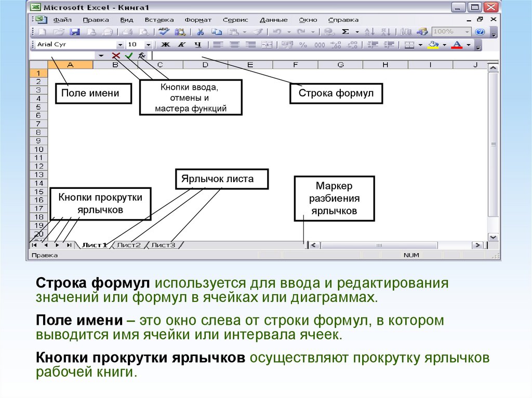
Task: Click the Increase Decimal icon
Action: coord(336,45)
